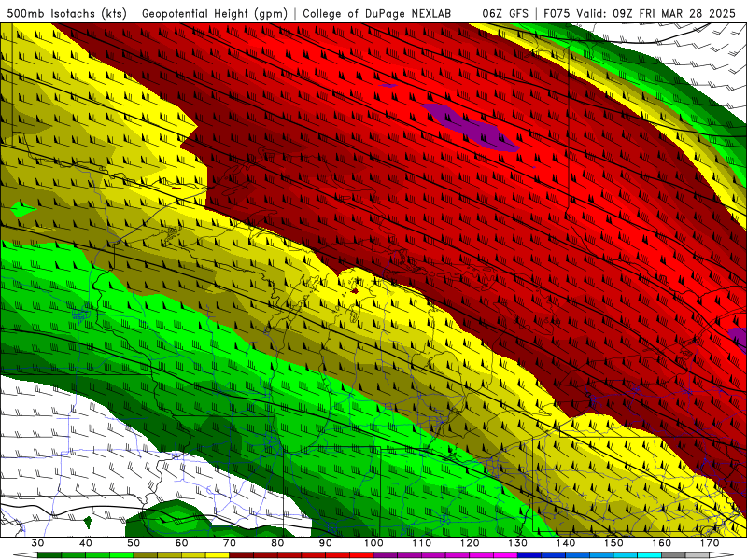The image size is (747, 560).
Task: Click the dark purple swatch right of 100
Action: 386,555
